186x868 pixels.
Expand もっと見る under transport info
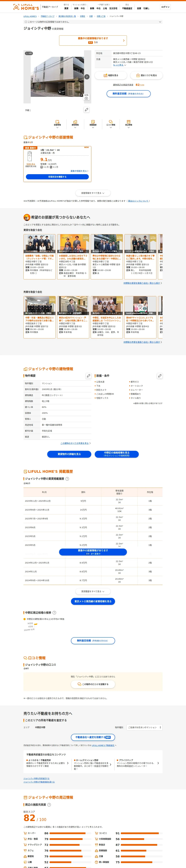click(120, 65)
